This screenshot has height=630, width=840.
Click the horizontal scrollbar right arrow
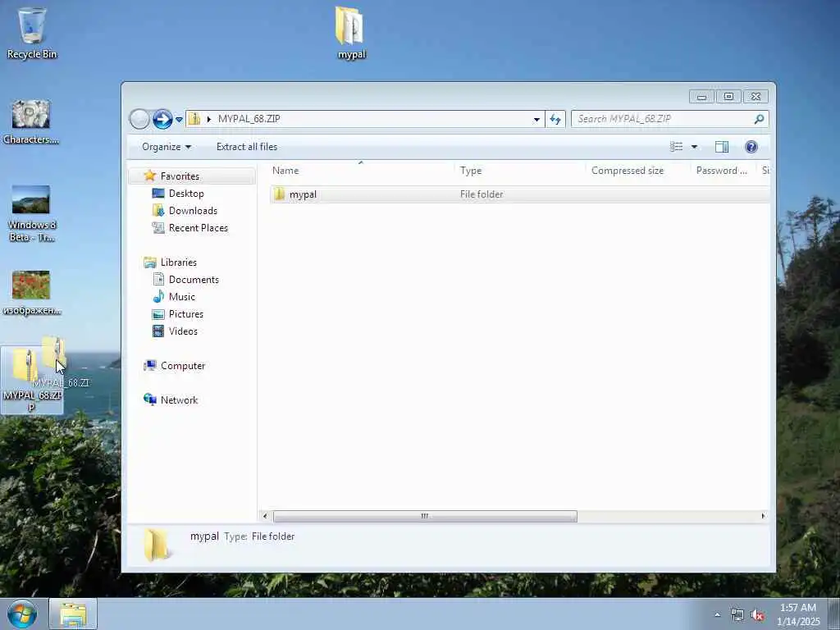pos(764,517)
